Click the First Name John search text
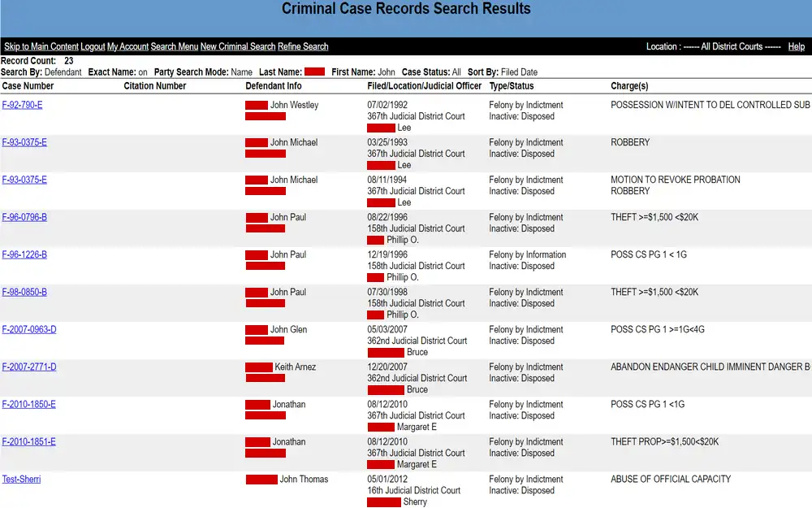Viewport: 812px width, 508px height. tap(363, 72)
